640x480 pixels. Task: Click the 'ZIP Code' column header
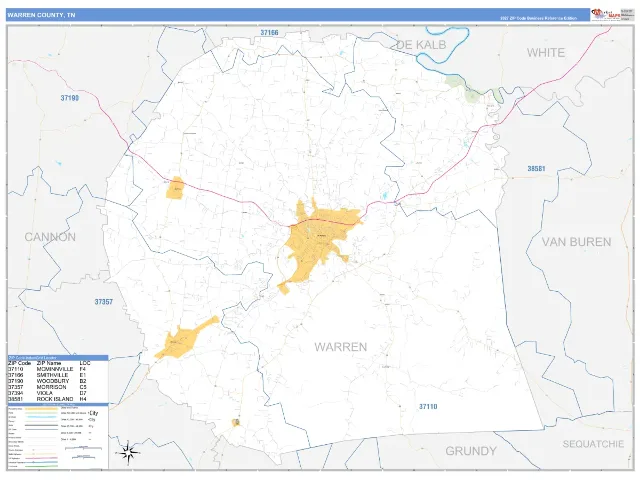click(19, 363)
